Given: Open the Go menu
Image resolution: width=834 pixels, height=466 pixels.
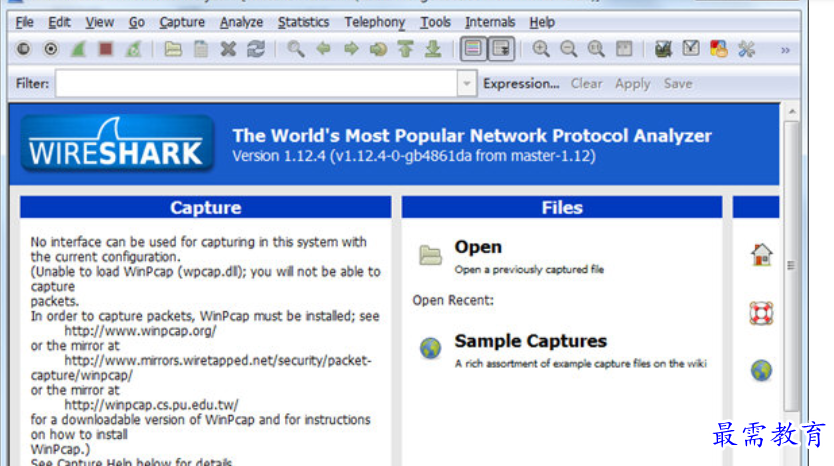Looking at the screenshot, I should point(137,22).
